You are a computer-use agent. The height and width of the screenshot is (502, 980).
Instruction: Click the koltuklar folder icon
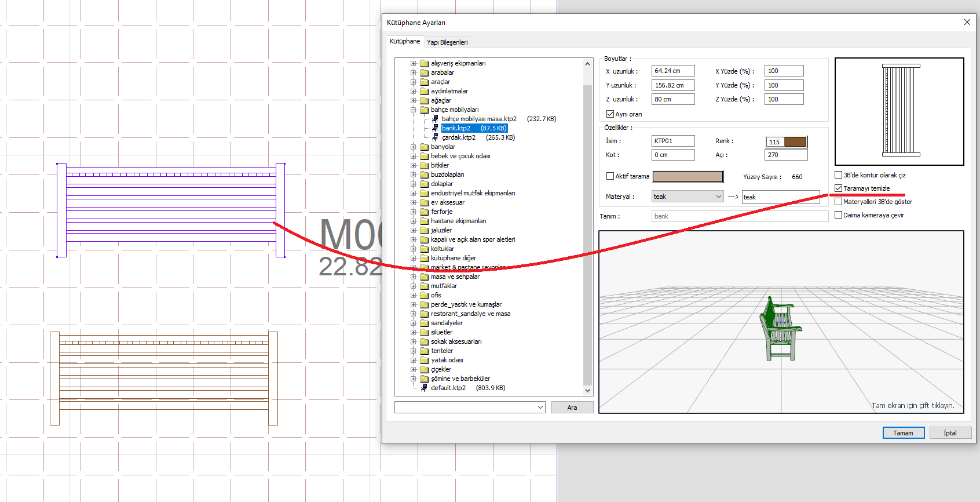point(425,249)
